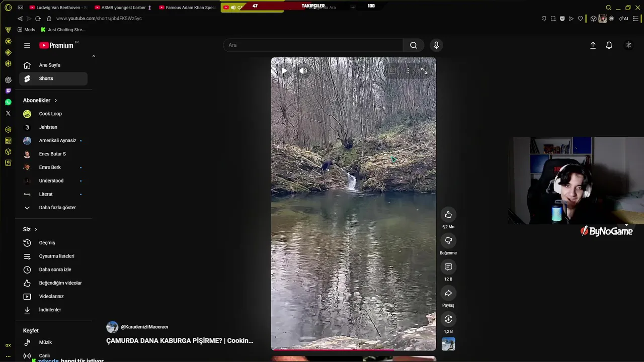Open Geçmiş watch history
This screenshot has width=644, height=362.
click(53, 243)
